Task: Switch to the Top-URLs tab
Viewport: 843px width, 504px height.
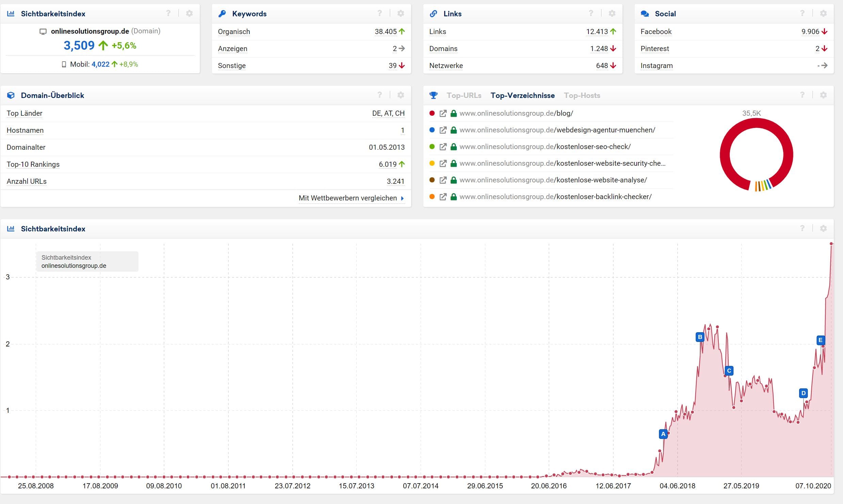Action: [x=464, y=95]
